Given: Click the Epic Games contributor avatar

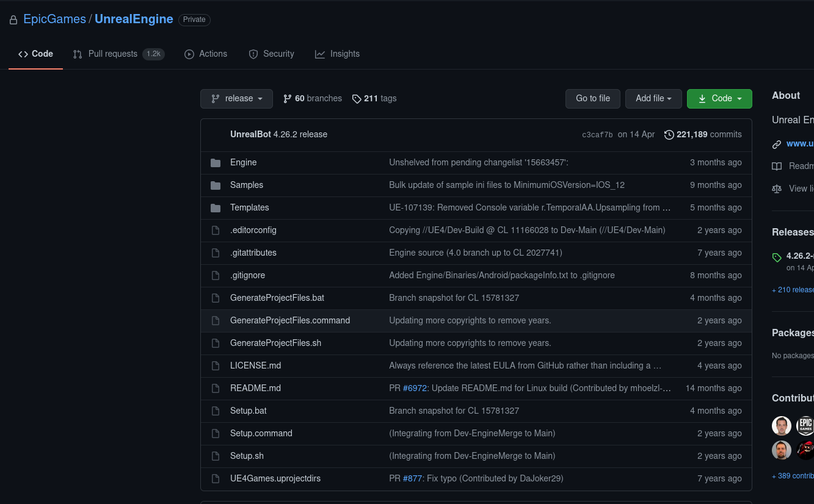Looking at the screenshot, I should (x=805, y=425).
